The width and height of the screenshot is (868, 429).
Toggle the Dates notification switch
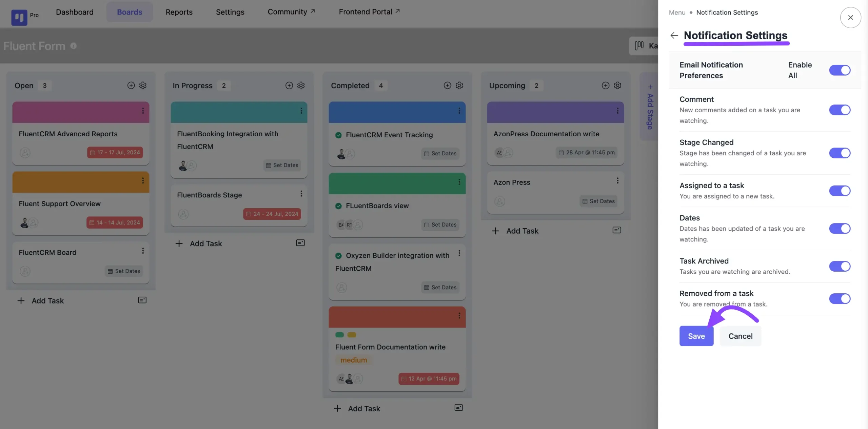(x=840, y=229)
